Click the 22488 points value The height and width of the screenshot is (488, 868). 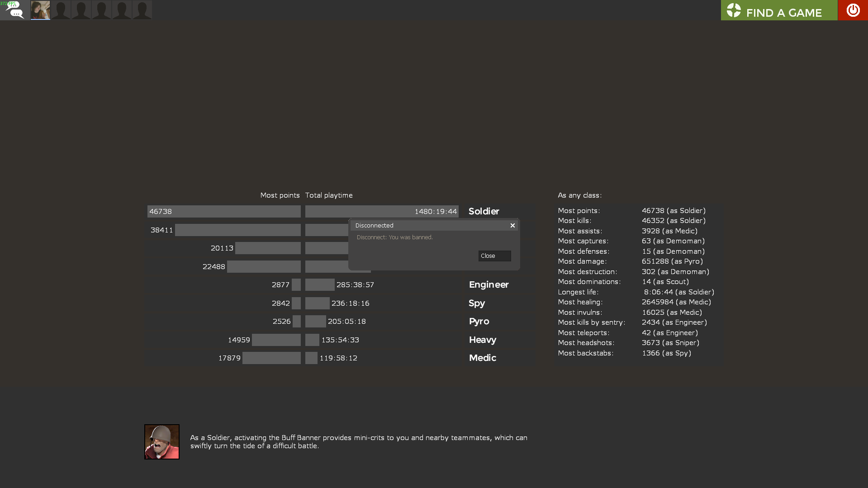(214, 266)
